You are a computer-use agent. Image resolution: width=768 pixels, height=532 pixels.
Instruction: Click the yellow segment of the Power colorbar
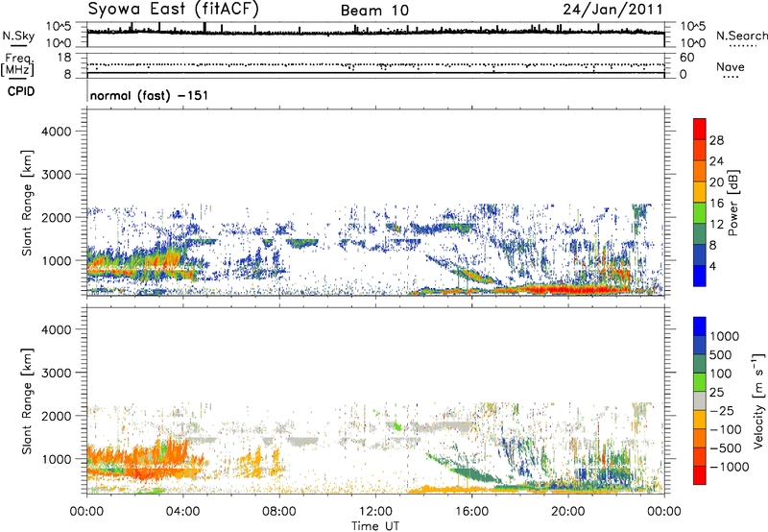[700, 192]
